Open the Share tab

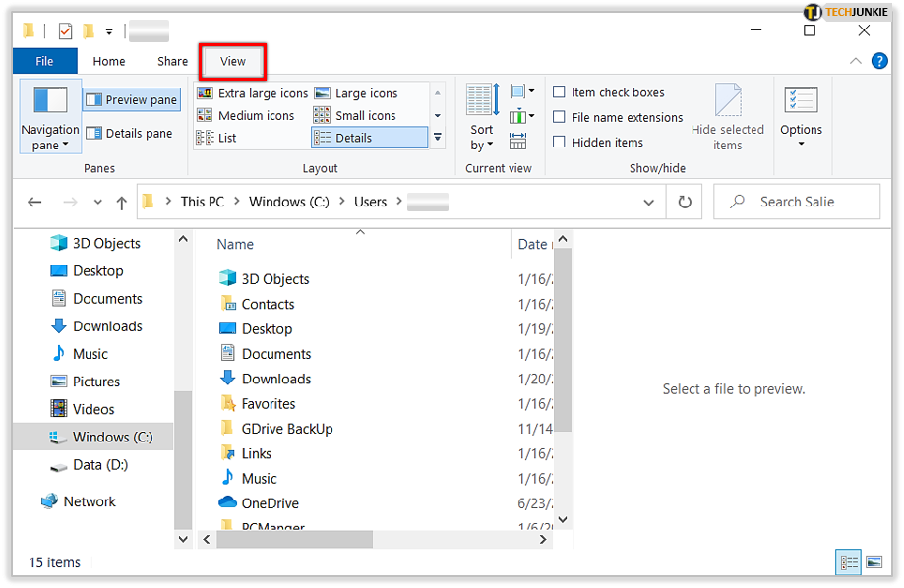pos(171,60)
